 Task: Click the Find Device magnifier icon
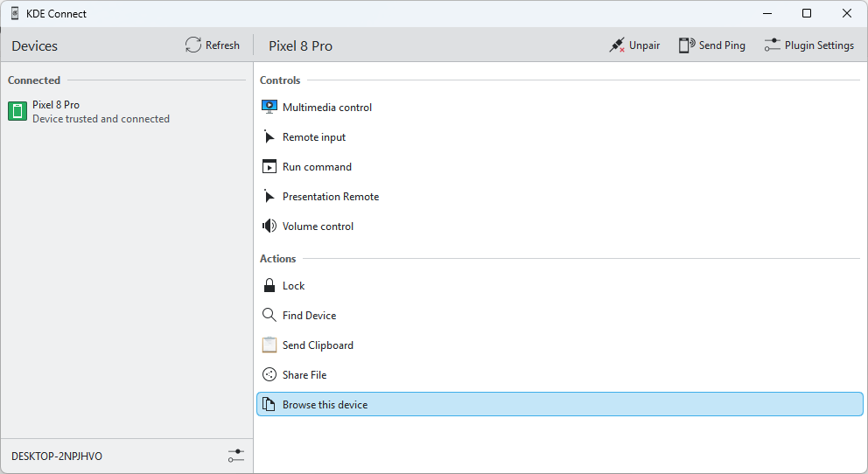tap(269, 316)
